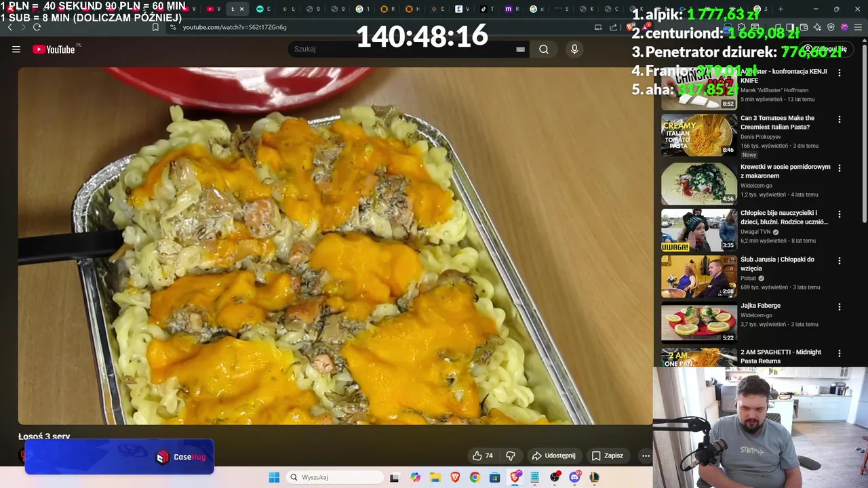Open Notepad from the taskbar
The height and width of the screenshot is (488, 868).
point(535,477)
